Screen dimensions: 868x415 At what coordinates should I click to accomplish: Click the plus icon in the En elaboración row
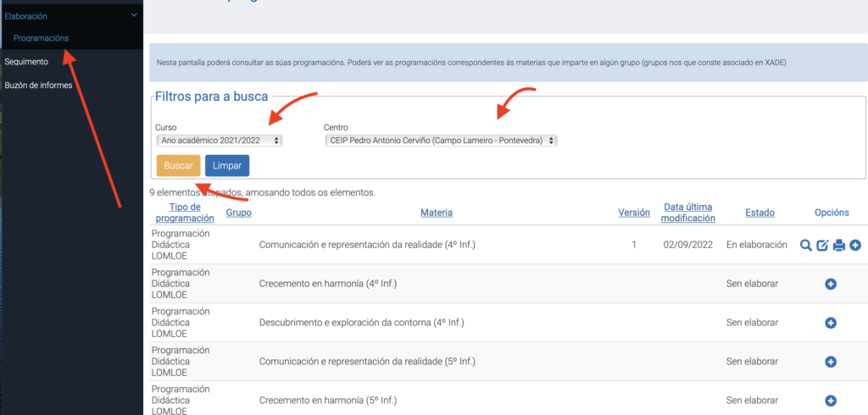855,246
